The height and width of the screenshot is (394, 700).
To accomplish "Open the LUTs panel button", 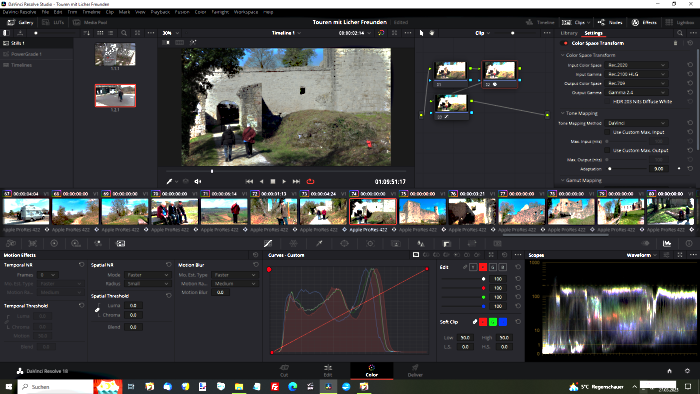I will [x=53, y=22].
